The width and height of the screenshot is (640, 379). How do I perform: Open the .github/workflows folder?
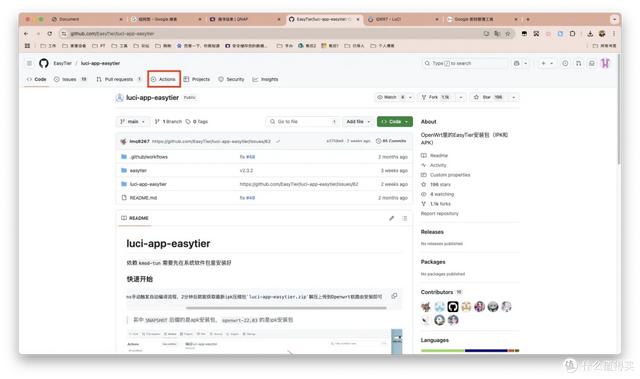point(149,157)
